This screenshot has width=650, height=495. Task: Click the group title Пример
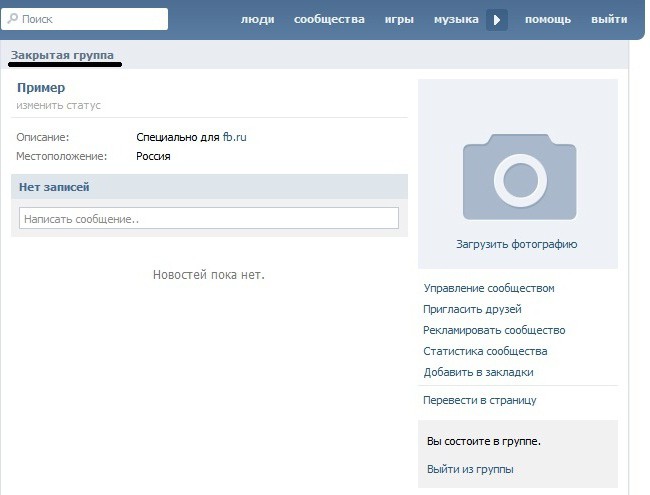41,88
